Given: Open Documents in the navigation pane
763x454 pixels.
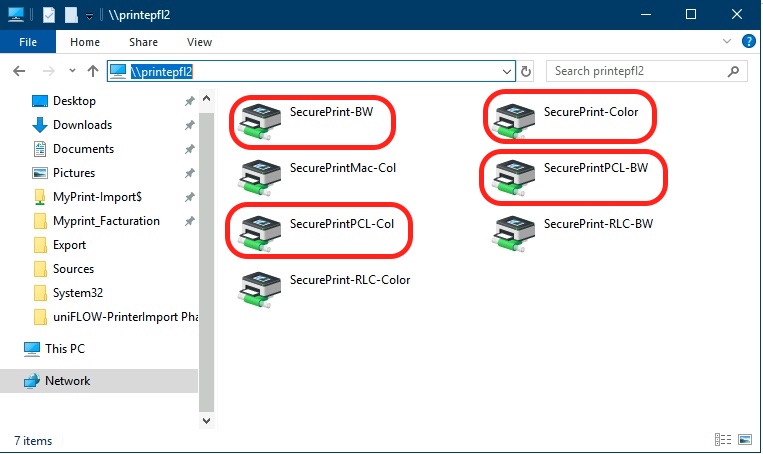Looking at the screenshot, I should click(x=83, y=149).
